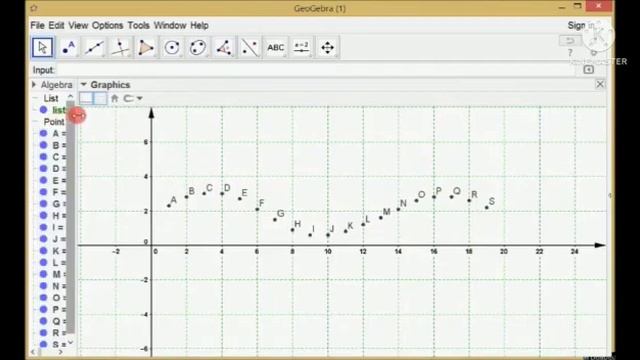The image size is (640, 360).
Task: Select the ABC Text tool
Action: point(276,47)
